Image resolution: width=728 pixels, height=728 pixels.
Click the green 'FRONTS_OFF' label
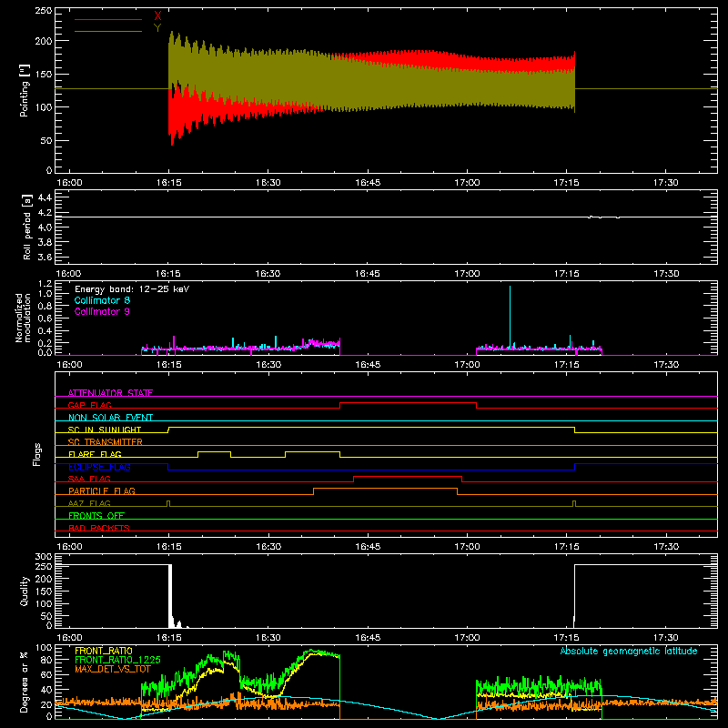(96, 515)
